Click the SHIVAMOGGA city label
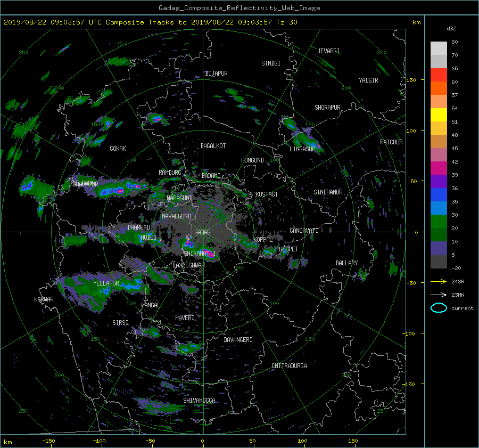The width and height of the screenshot is (479, 448). point(199,400)
